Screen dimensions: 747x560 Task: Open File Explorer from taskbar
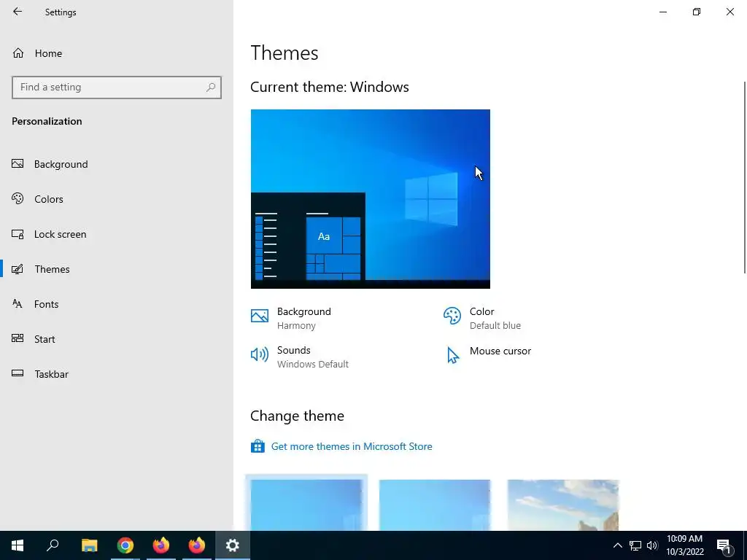point(89,545)
